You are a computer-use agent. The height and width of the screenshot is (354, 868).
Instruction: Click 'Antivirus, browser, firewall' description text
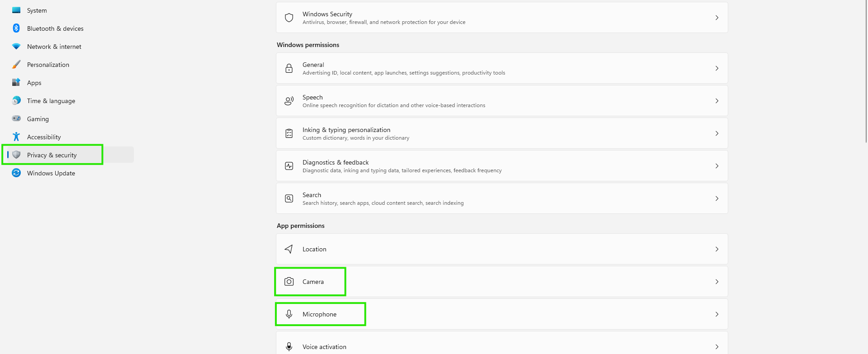384,22
